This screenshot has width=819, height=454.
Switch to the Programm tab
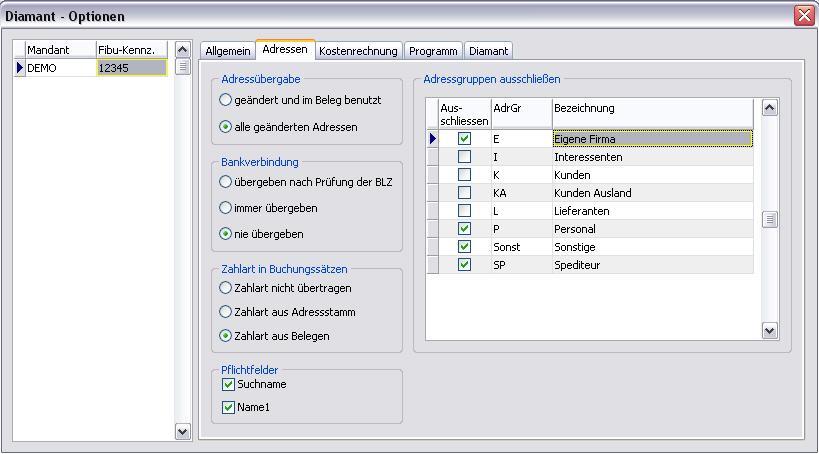(433, 51)
